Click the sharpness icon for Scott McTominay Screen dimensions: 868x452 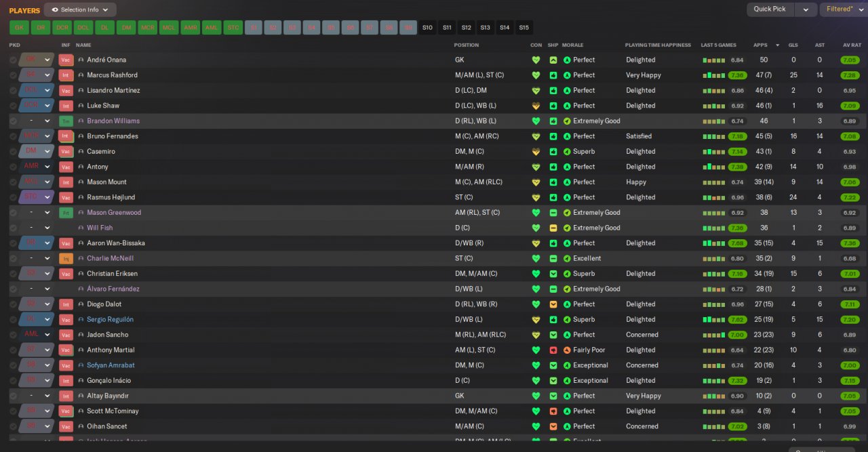553,411
